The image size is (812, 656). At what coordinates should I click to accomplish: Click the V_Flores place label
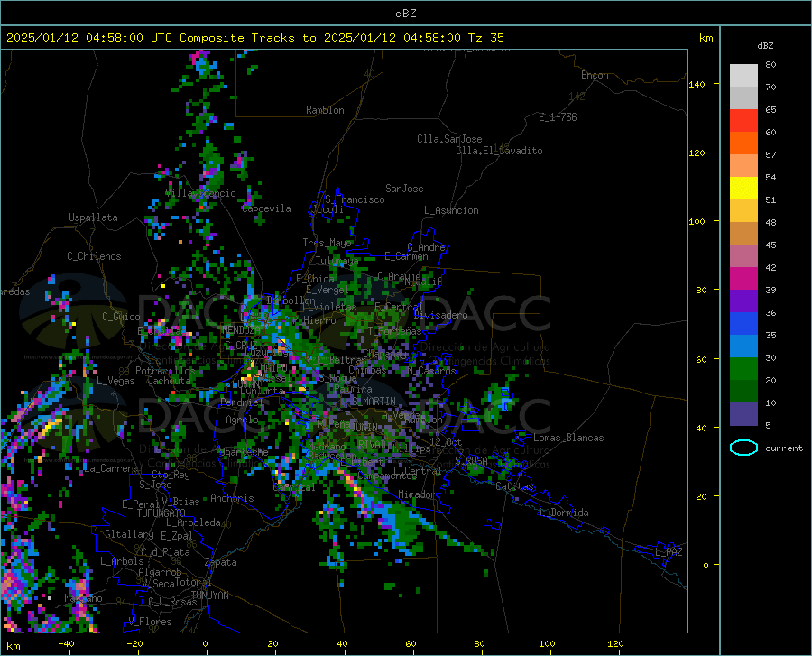tap(150, 622)
